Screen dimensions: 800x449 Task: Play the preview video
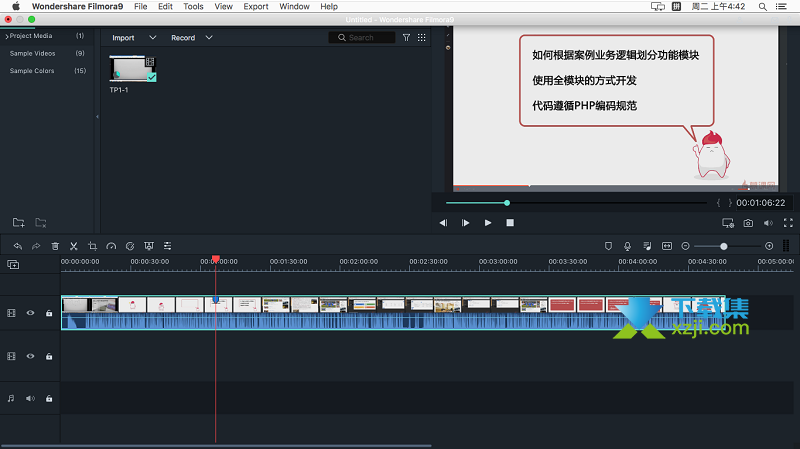pos(488,223)
